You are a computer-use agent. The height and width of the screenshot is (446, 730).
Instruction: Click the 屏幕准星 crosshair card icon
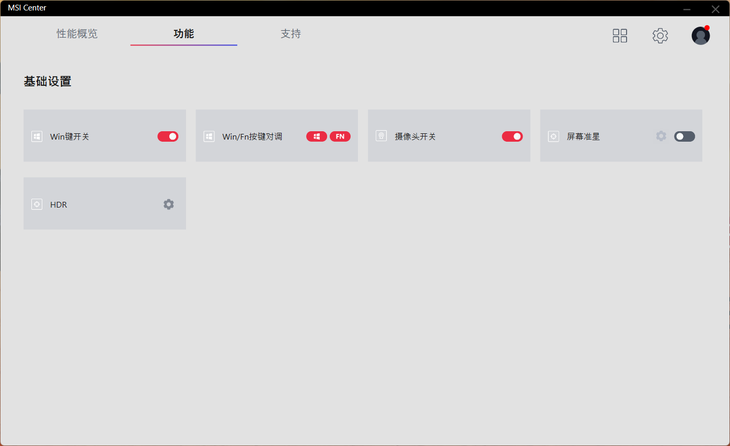pyautogui.click(x=553, y=136)
